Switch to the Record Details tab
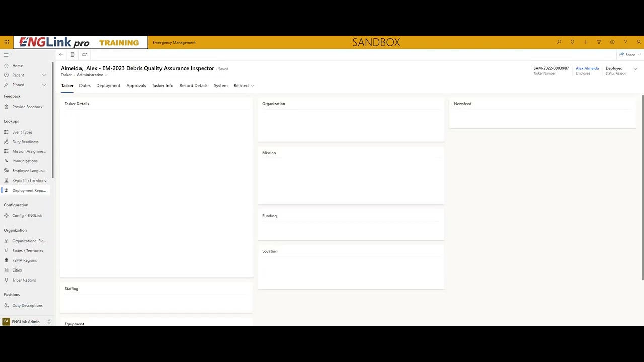Screen dimensions: 644x362 click(193, 86)
